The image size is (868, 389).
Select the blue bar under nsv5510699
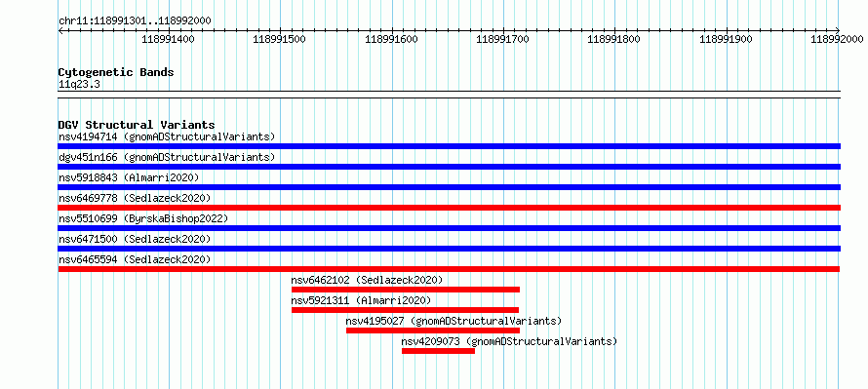click(x=449, y=228)
